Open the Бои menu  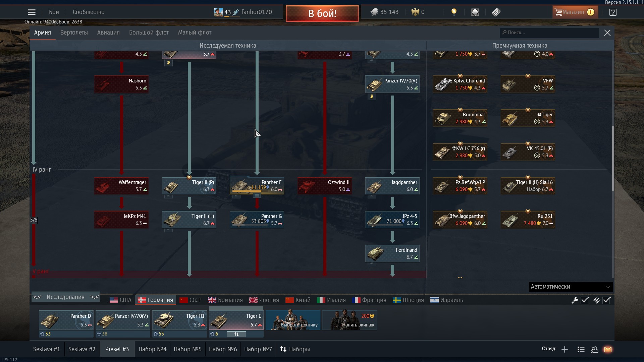click(54, 12)
